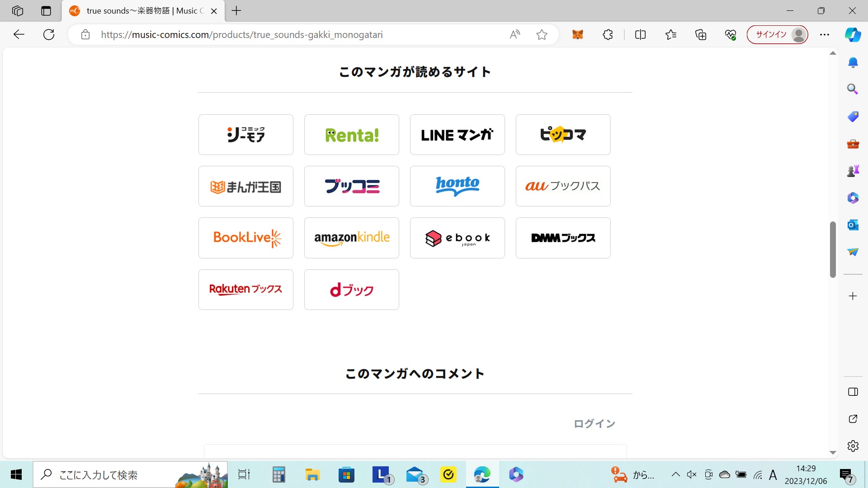Open the Favorites list icon
This screenshot has width=868, height=488.
[x=670, y=34]
